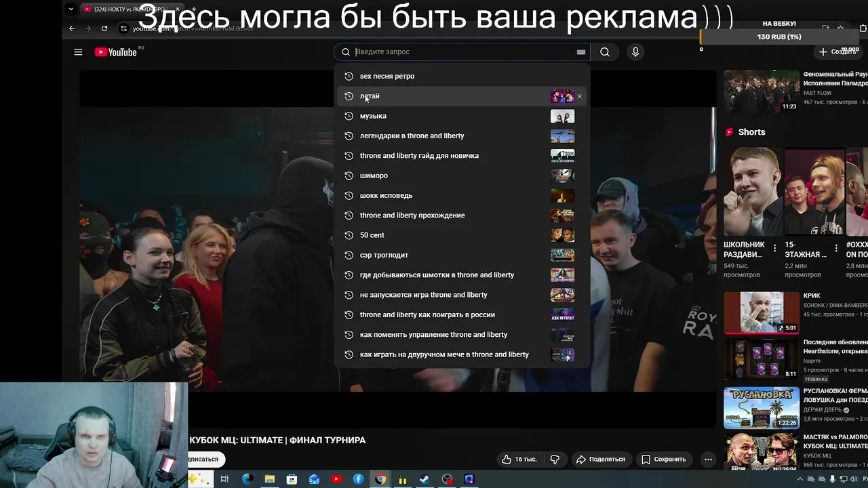Open РУСЛАНОВКА video thumbnail 1:22:26
The image size is (868, 488).
[x=762, y=408]
